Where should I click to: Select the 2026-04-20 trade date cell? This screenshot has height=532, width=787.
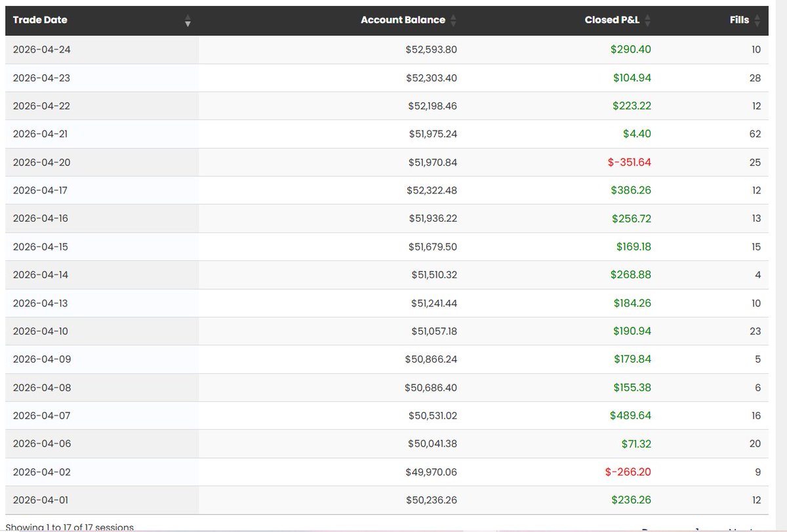tap(102, 163)
